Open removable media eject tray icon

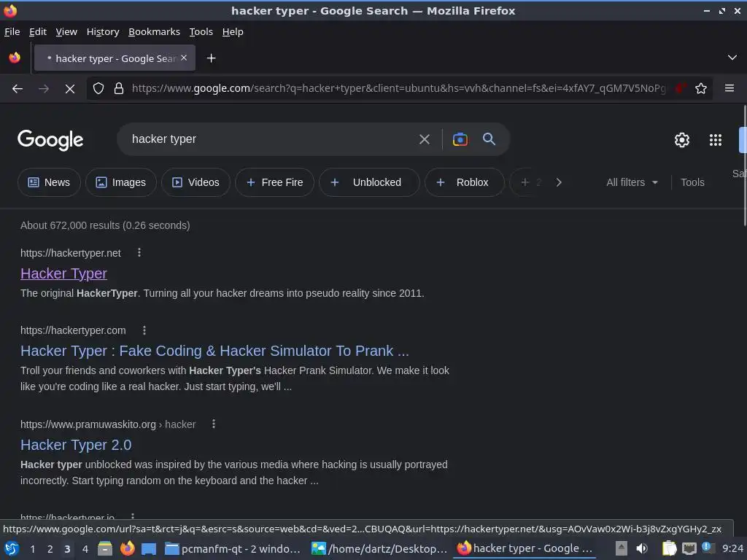click(622, 548)
